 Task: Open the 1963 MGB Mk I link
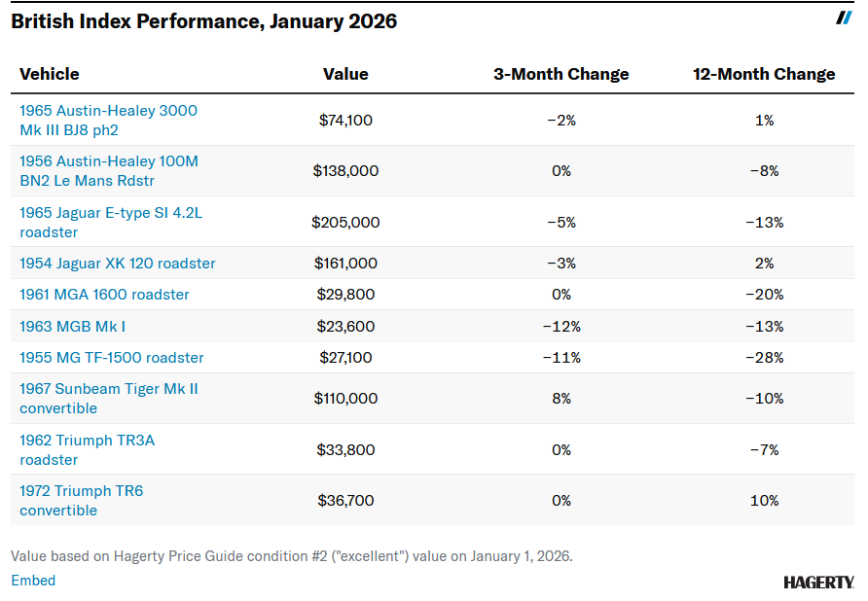pyautogui.click(x=72, y=327)
